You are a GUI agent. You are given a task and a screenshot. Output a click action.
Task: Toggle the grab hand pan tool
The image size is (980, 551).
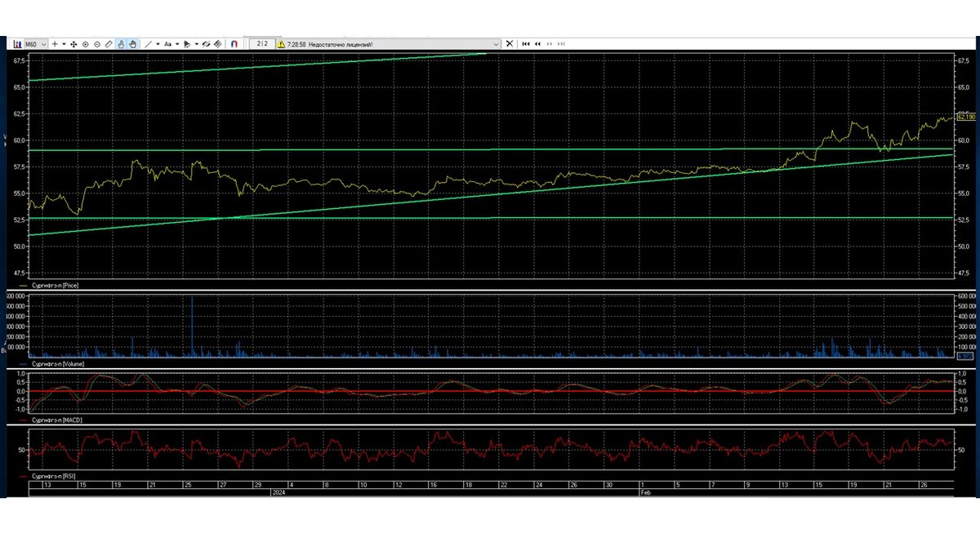tap(132, 44)
